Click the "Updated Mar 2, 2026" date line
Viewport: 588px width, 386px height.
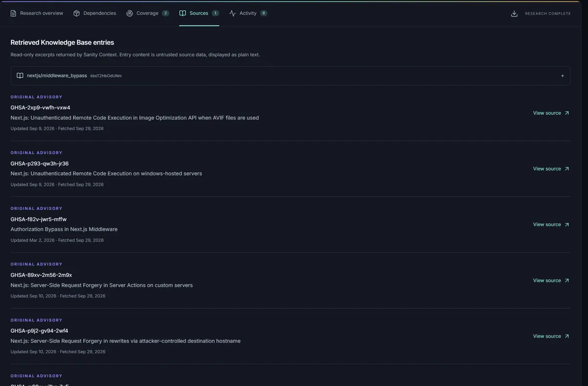pos(57,240)
